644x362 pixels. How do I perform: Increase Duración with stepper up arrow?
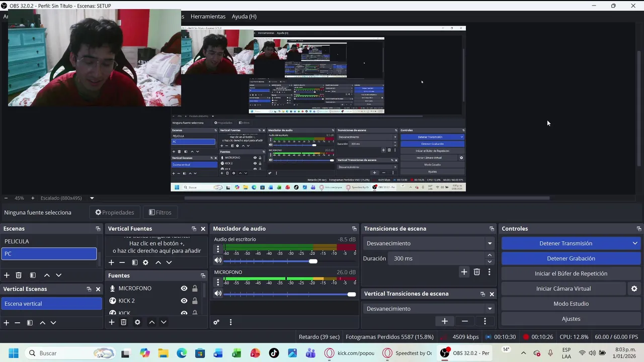point(490,255)
